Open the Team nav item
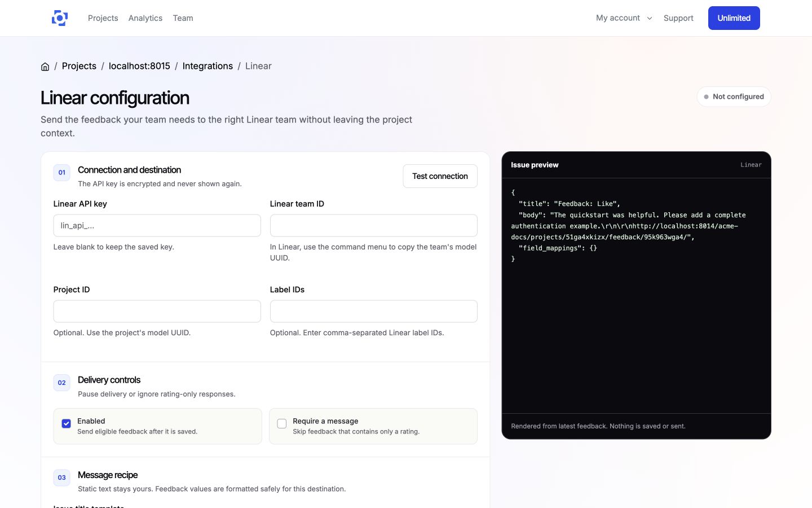 point(183,18)
